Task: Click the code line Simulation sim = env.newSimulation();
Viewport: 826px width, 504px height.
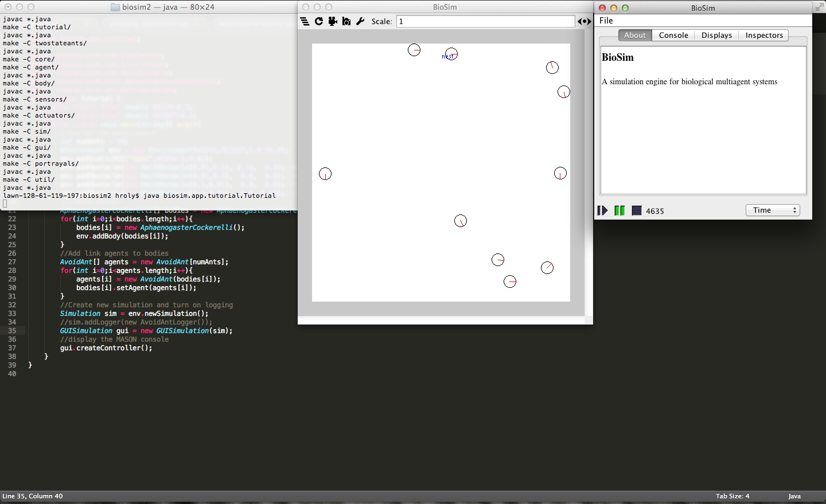Action: [134, 314]
